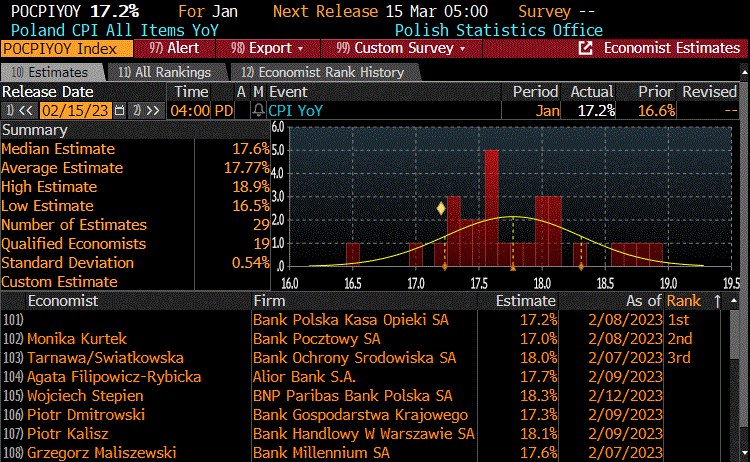
Task: Click the 1st rank cell
Action: coord(678,319)
